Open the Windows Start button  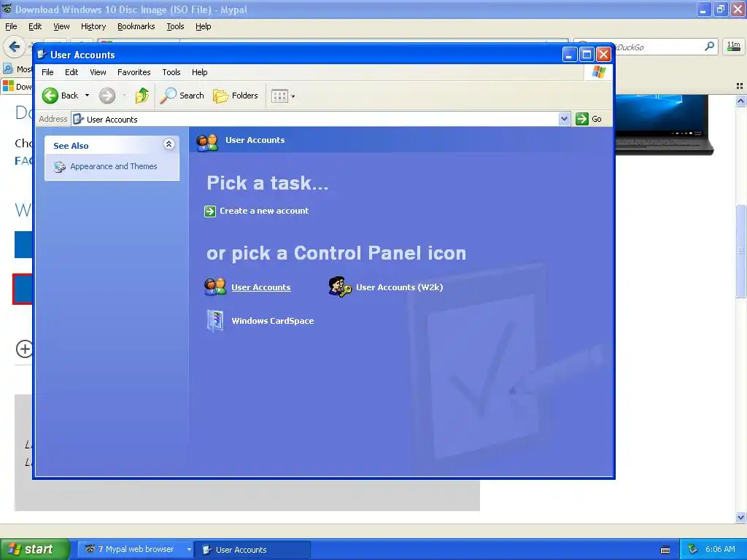[x=34, y=549]
